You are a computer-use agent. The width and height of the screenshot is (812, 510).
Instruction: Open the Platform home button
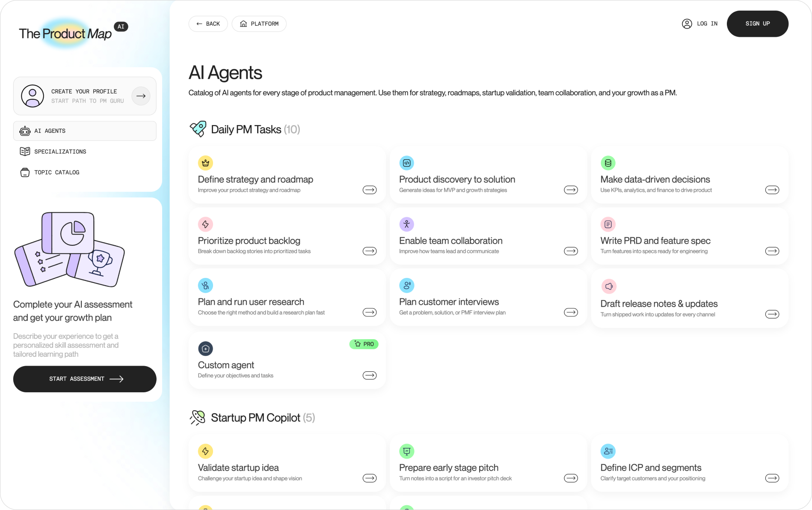(259, 24)
